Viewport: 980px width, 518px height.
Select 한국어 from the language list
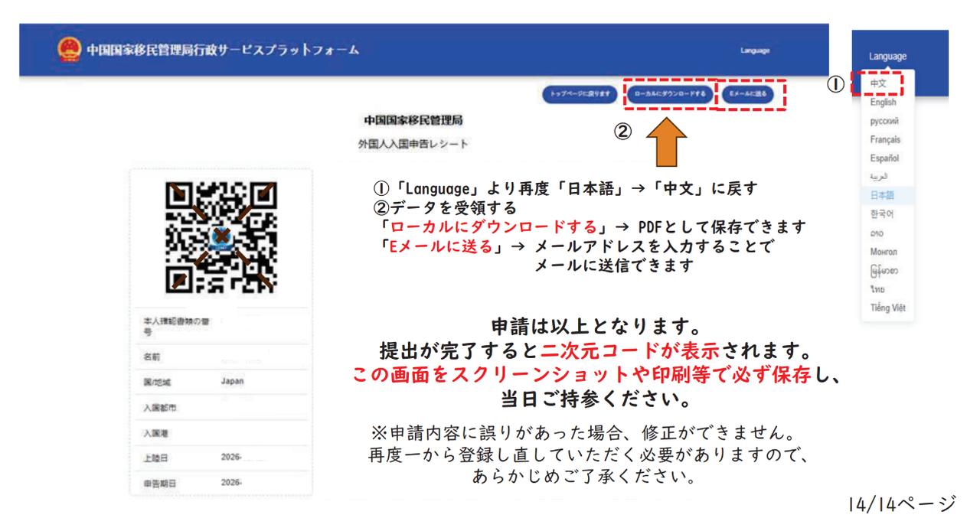pos(883,215)
